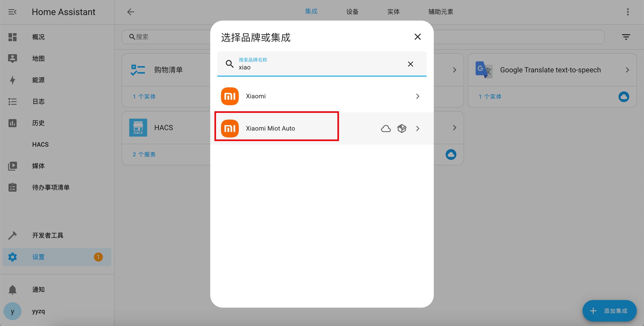Click the Xiaomi Miot Auto logo
This screenshot has width=644, height=326.
tap(230, 129)
